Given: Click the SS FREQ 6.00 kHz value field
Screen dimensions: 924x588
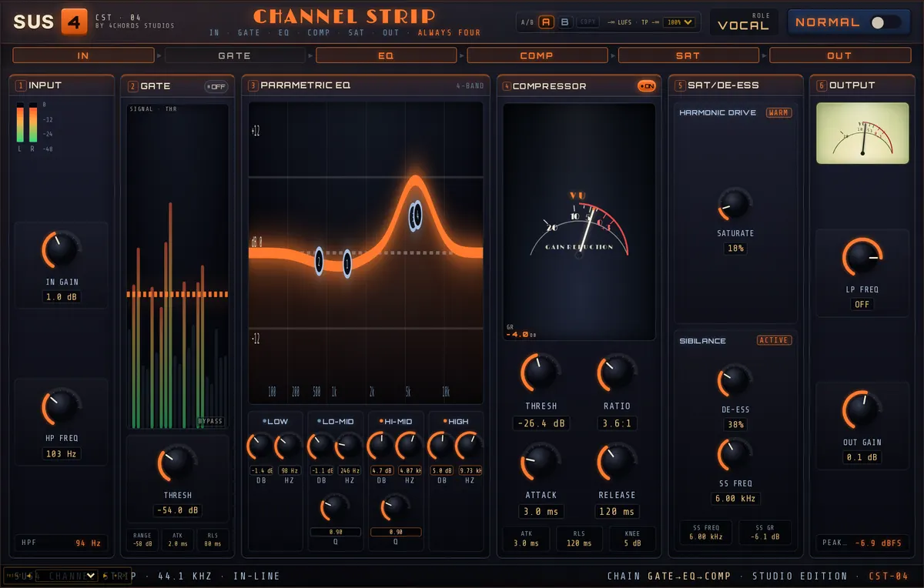Looking at the screenshot, I should (x=735, y=498).
